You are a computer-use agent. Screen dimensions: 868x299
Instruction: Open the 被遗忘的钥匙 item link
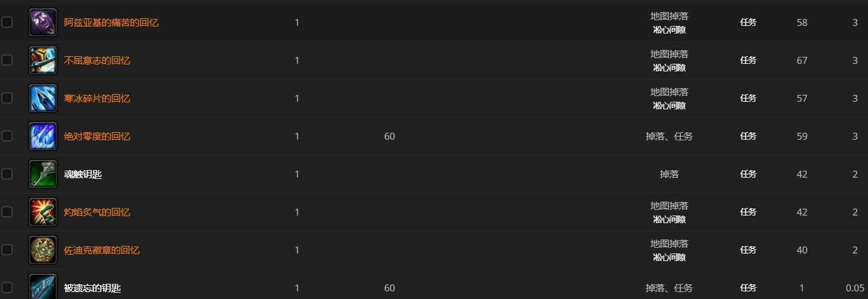pos(92,288)
